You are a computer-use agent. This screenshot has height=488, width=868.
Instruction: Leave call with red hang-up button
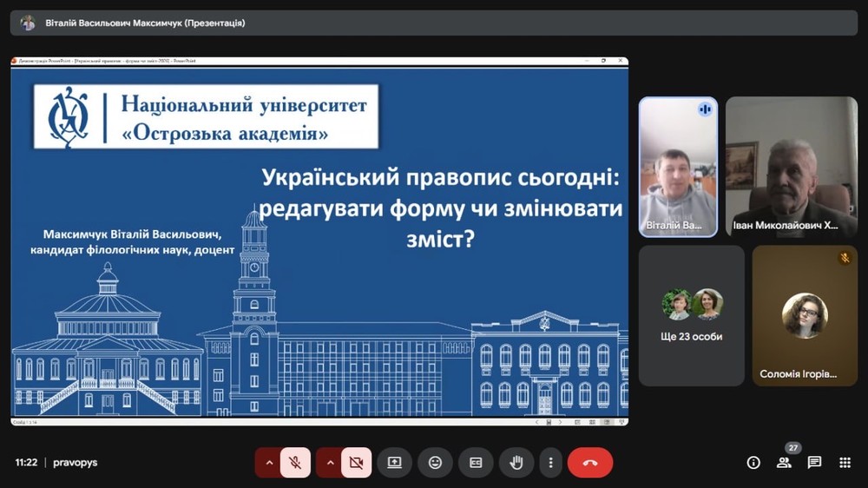click(x=590, y=463)
